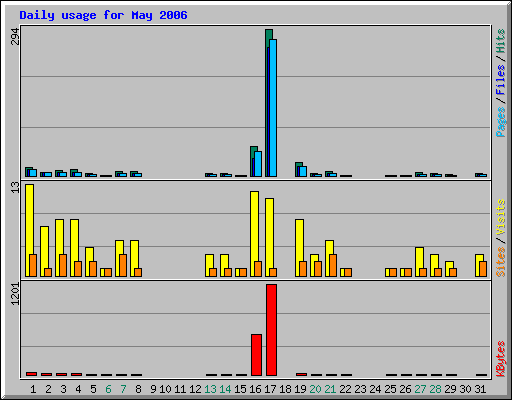Click day 1 on the x-axis
512x400 pixels.
coord(33,389)
